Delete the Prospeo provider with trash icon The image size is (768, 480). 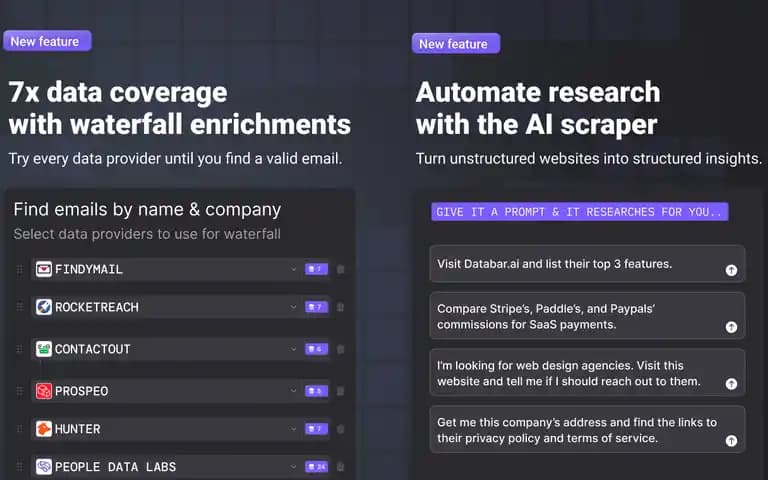tap(341, 391)
